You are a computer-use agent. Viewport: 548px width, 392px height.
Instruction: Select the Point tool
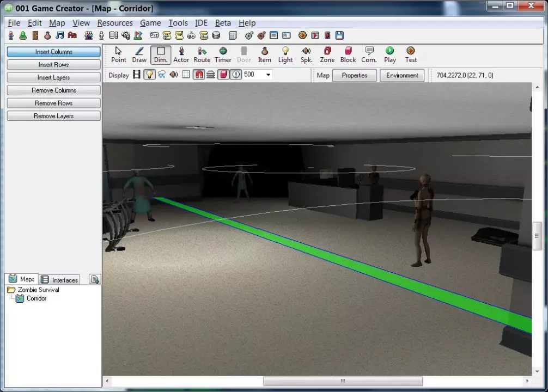coord(118,54)
